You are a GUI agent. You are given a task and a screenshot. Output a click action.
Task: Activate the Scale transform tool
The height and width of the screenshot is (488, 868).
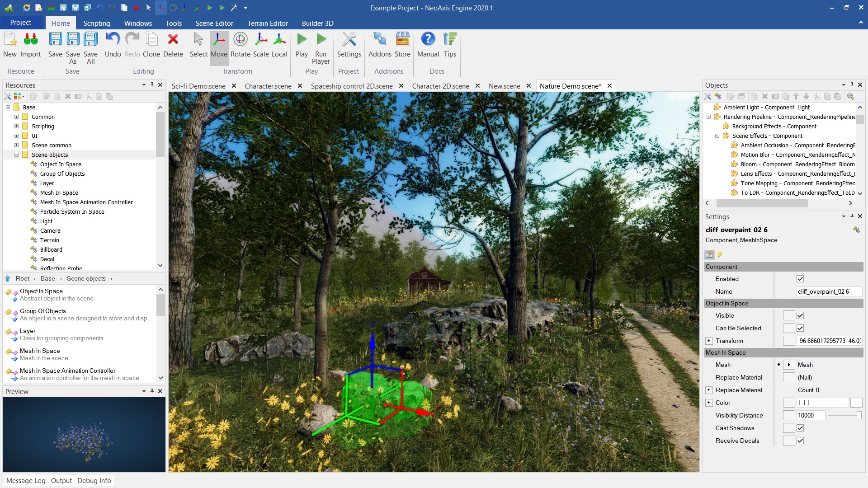(x=261, y=44)
